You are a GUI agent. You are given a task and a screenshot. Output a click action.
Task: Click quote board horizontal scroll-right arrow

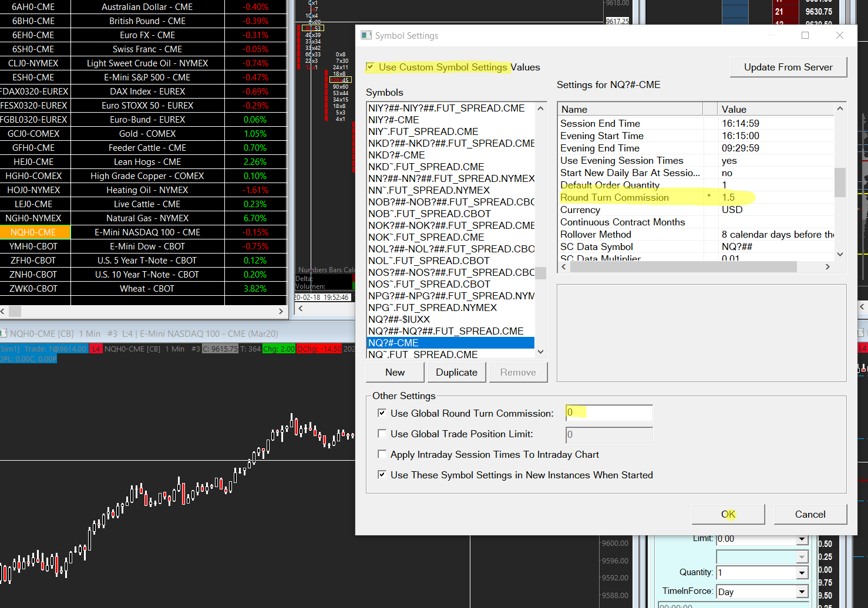click(281, 311)
